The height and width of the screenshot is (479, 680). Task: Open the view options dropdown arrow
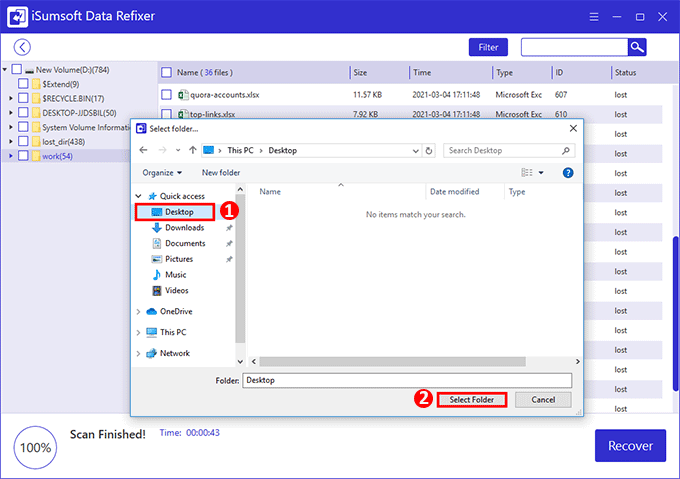point(541,172)
